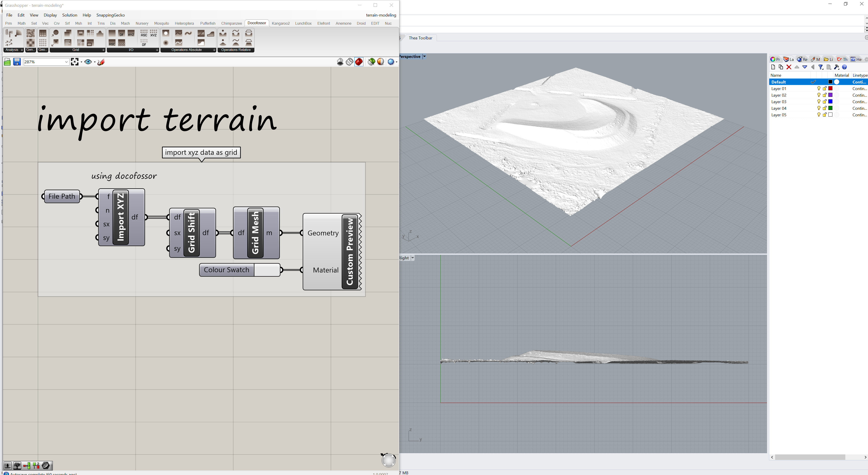Image resolution: width=868 pixels, height=475 pixels.
Task: Click the File Path parameter node
Action: tap(62, 196)
